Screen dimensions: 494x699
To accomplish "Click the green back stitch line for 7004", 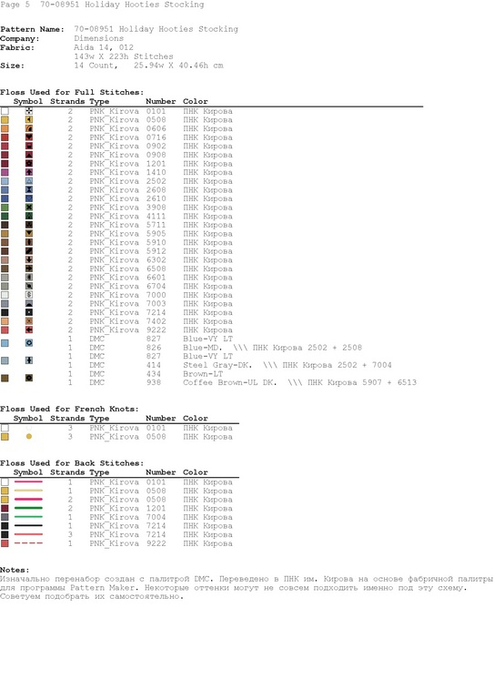I will [x=29, y=517].
